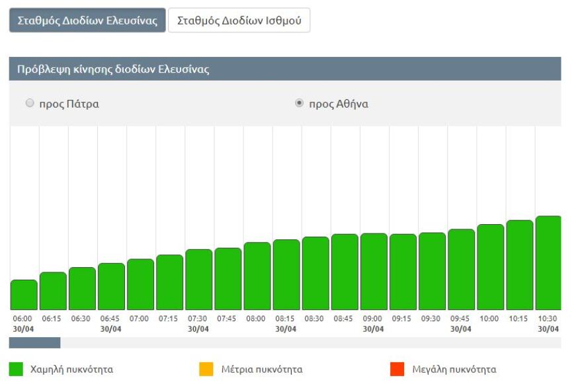The width and height of the screenshot is (582, 392).
Task: Switch to Σταθμός Διοδίων Ελευσίνας tab
Action: click(87, 20)
